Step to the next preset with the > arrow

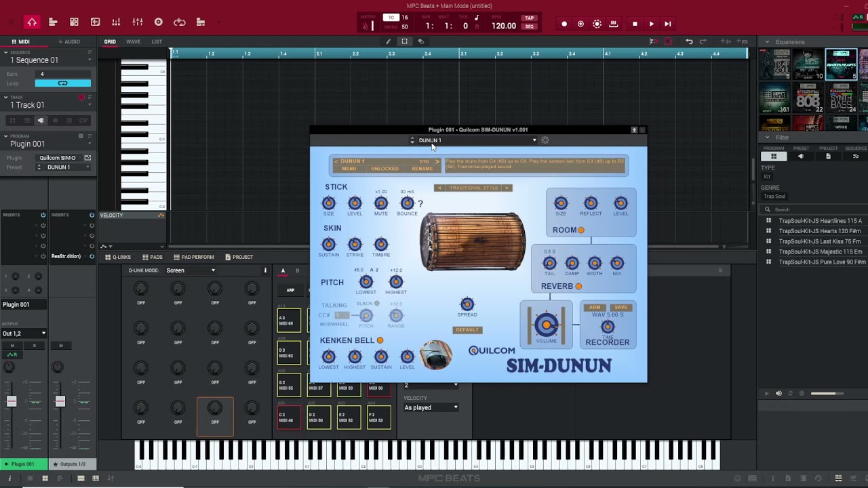click(437, 162)
